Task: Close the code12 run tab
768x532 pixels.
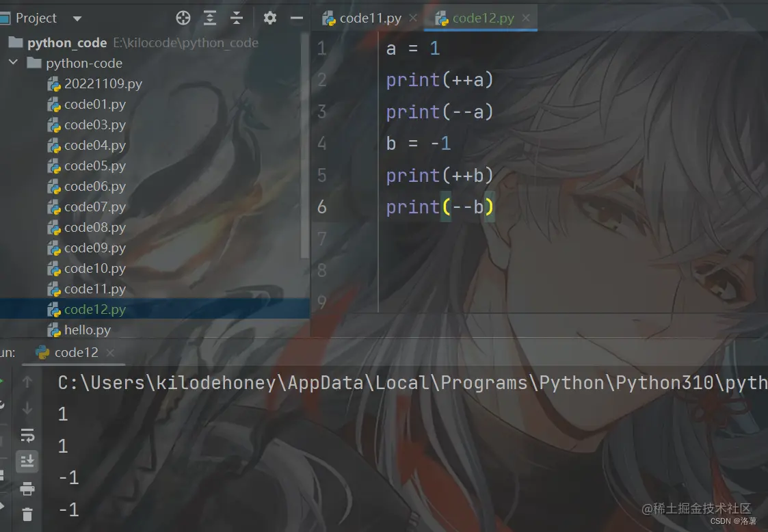Action: pos(110,353)
